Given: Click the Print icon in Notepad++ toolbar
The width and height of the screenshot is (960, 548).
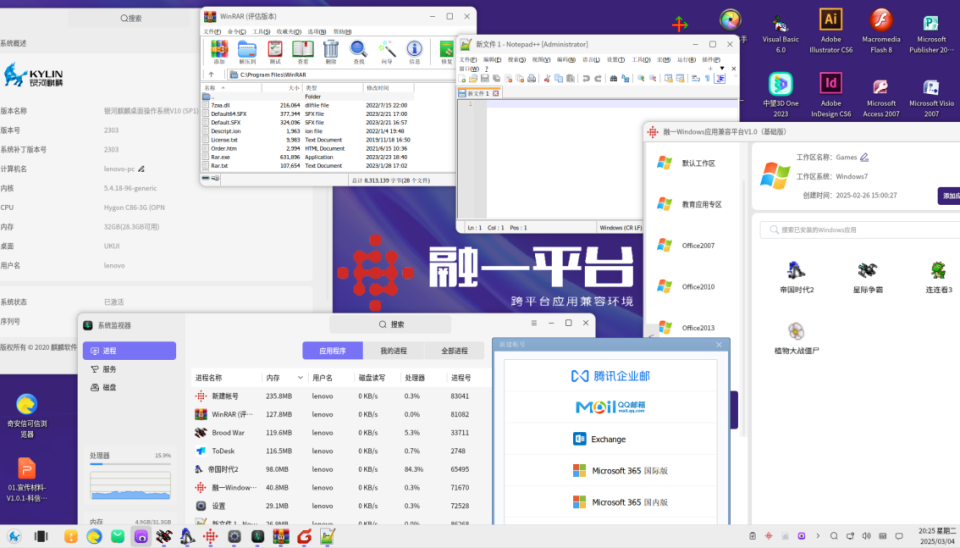Looking at the screenshot, I should click(x=531, y=78).
